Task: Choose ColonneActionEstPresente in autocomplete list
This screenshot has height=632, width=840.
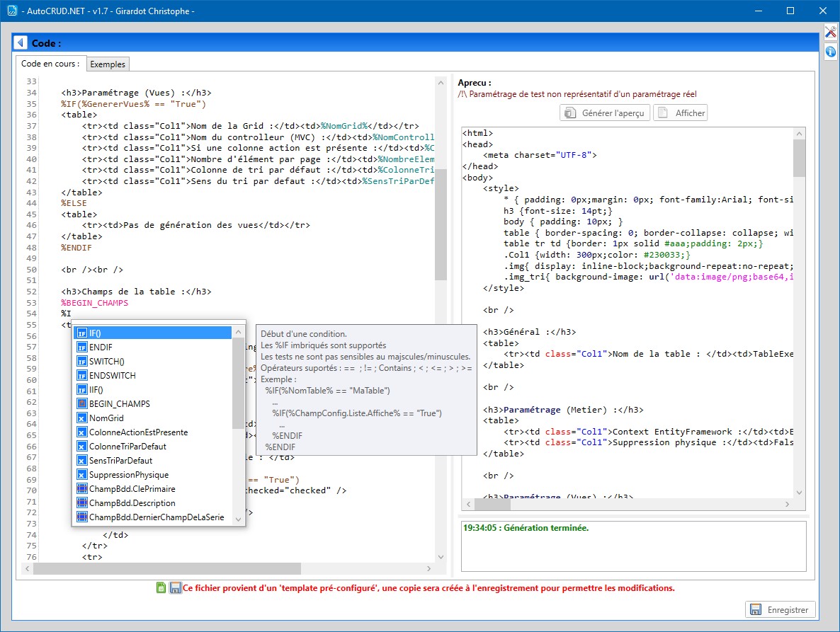Action: (153, 432)
